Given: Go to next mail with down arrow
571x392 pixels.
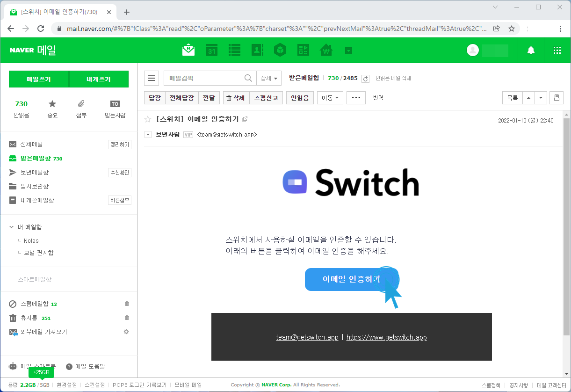Looking at the screenshot, I should pos(541,98).
